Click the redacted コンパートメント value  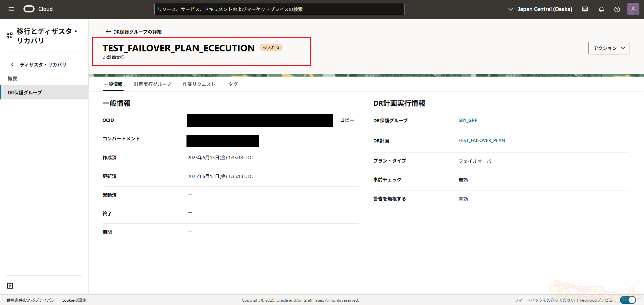pos(223,141)
